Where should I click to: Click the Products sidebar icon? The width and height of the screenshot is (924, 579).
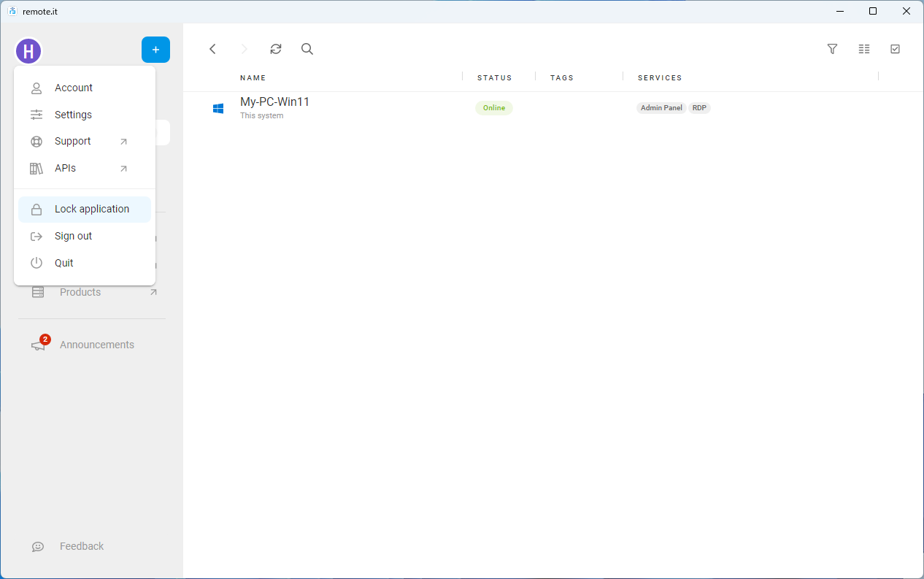click(x=38, y=292)
